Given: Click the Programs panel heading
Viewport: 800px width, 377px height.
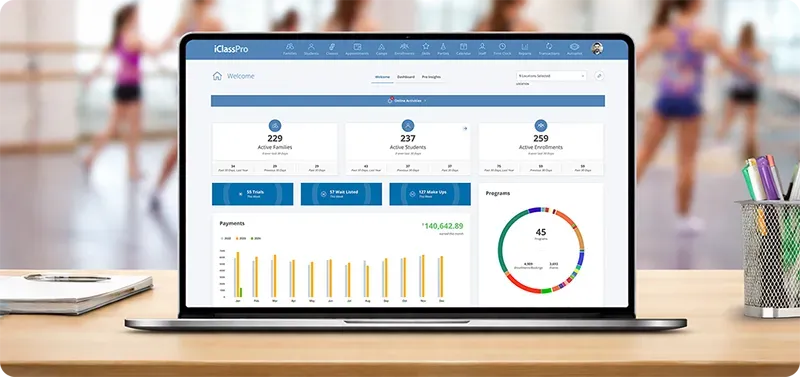Looking at the screenshot, I should 498,193.
